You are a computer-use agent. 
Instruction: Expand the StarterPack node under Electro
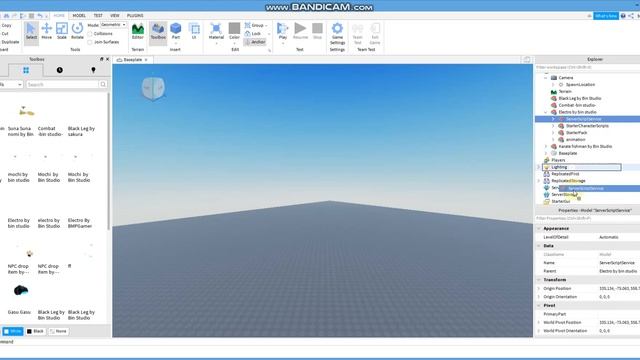tap(553, 133)
